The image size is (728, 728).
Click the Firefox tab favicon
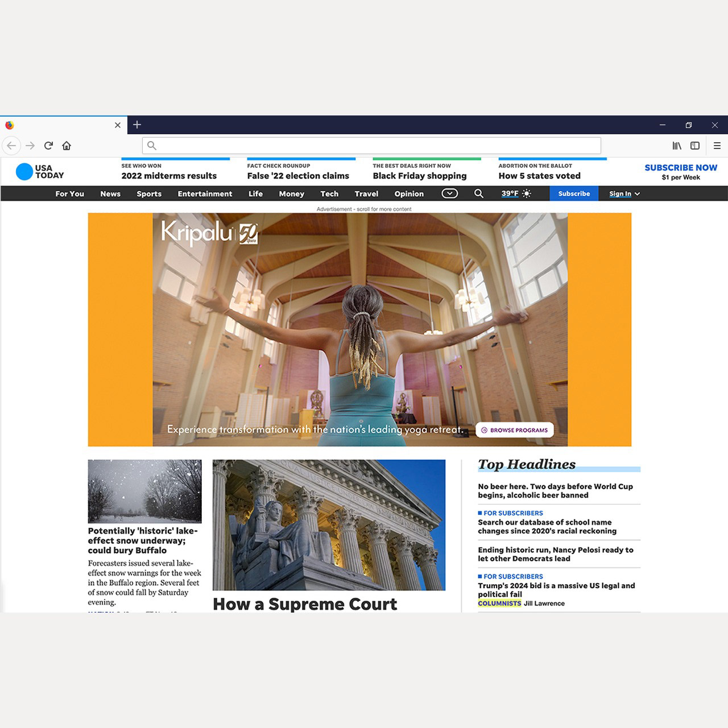(10, 125)
